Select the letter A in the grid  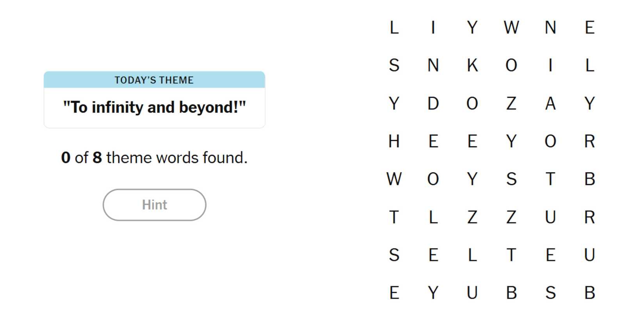550,103
